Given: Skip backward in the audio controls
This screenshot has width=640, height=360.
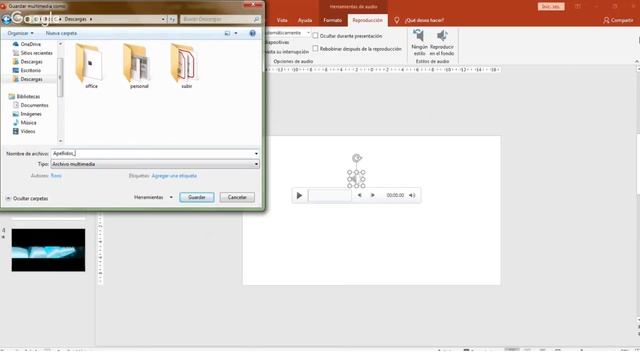Looking at the screenshot, I should coord(360,196).
